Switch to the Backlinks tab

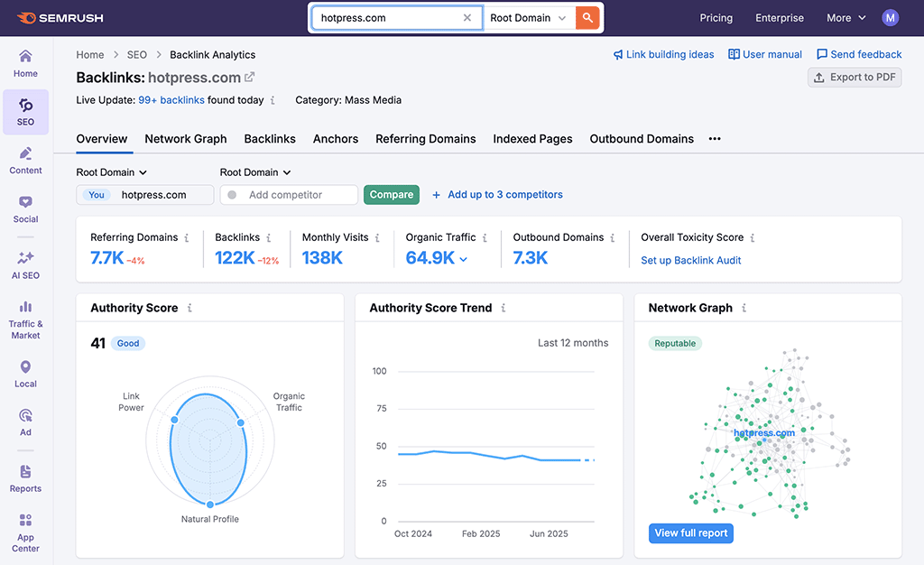(x=270, y=138)
